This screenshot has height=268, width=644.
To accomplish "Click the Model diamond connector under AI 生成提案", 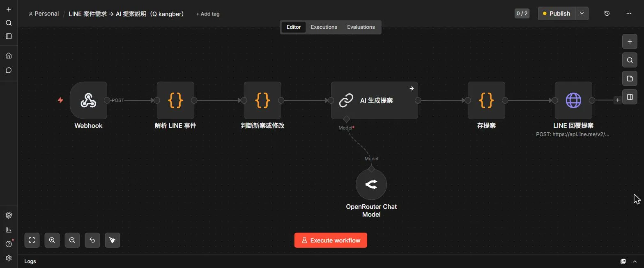I will coord(346,119).
